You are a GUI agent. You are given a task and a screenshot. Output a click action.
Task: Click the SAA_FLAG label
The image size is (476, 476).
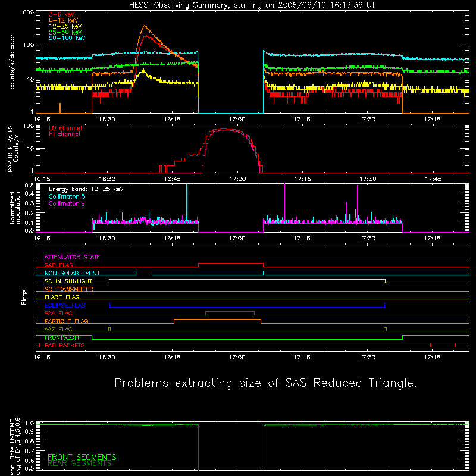[x=58, y=313]
